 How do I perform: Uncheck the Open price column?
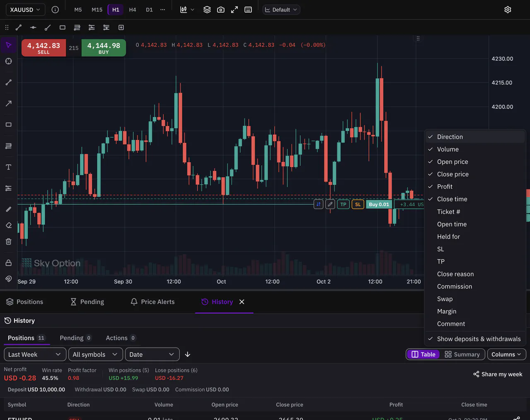pos(475,162)
